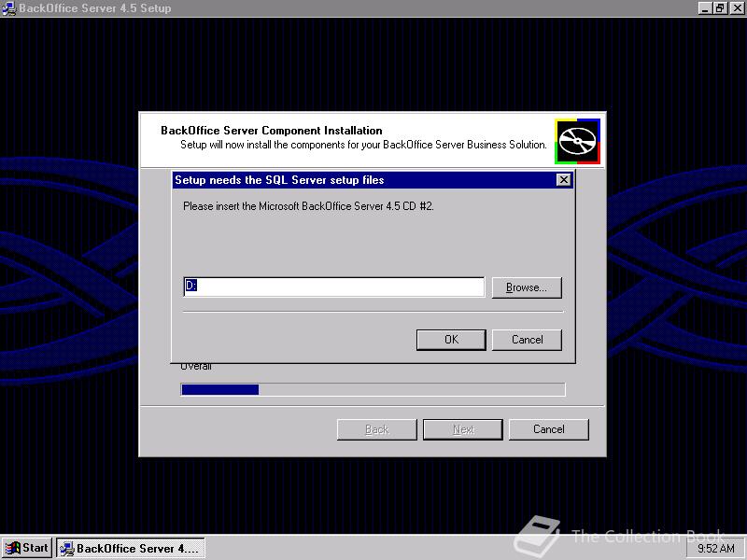Click the CD disc setup icon
747x560 pixels.
tap(577, 142)
